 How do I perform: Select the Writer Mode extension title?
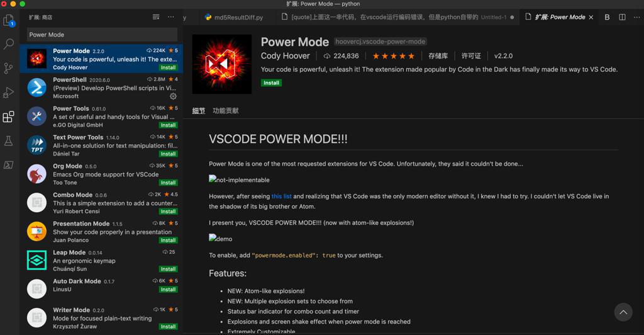coord(71,310)
